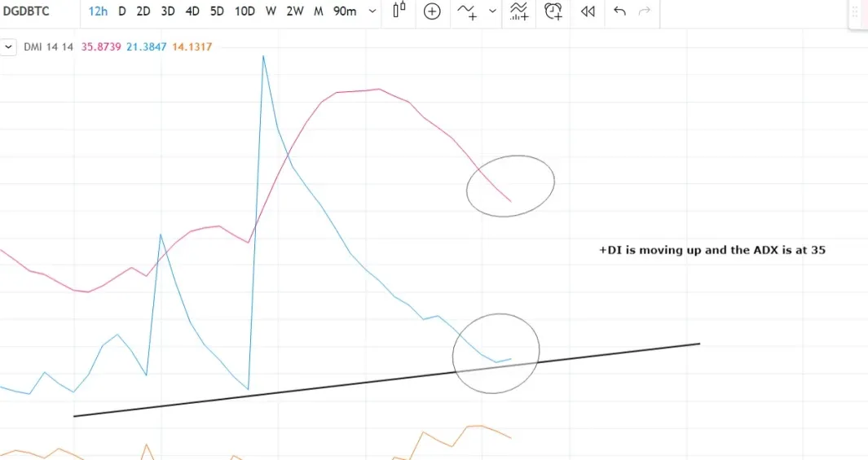Switch chart to 4D interval
Viewport: 868px width, 460px height.
coord(192,11)
